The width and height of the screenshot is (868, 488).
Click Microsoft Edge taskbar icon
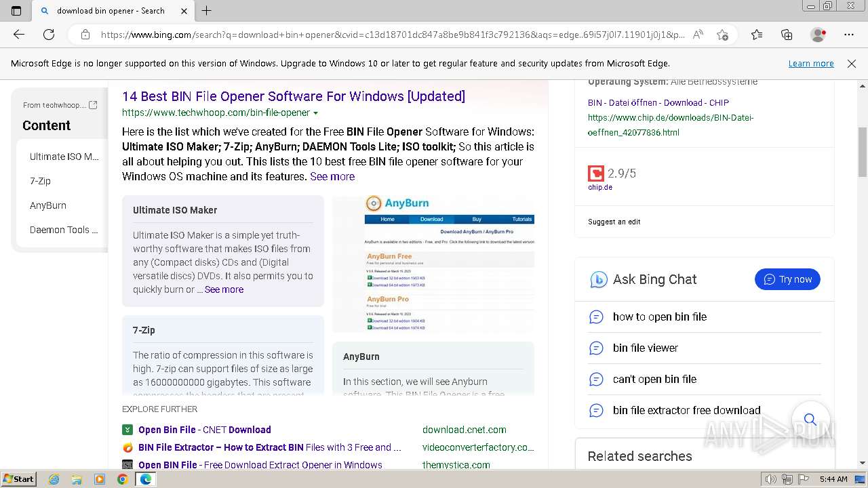point(145,479)
